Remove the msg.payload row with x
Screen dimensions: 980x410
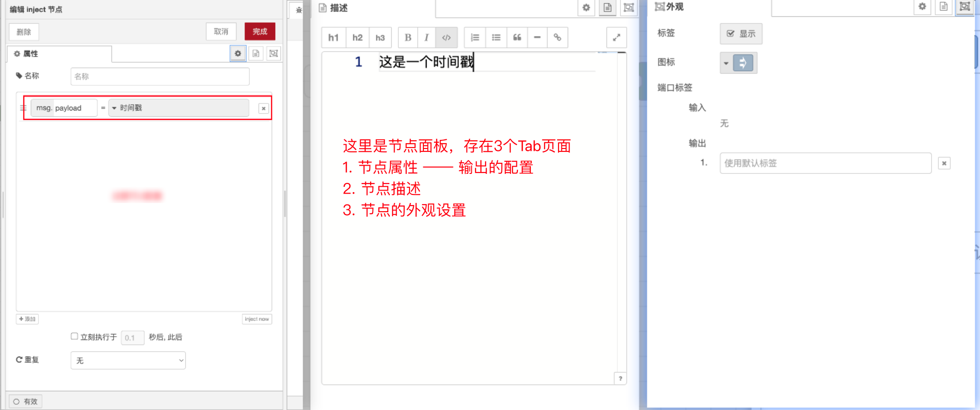point(263,108)
